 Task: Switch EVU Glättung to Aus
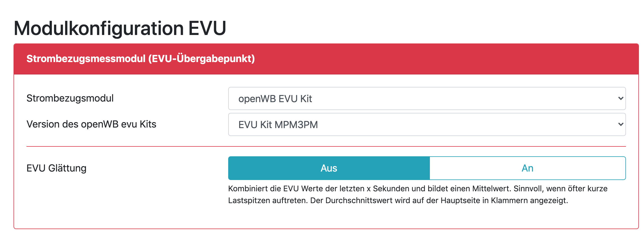(329, 168)
